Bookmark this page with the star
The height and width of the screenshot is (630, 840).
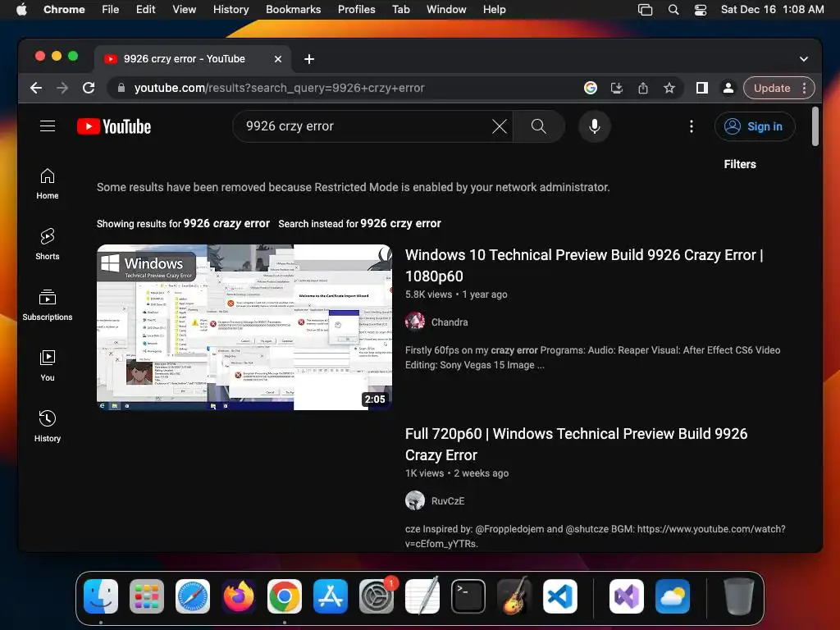[x=669, y=88]
